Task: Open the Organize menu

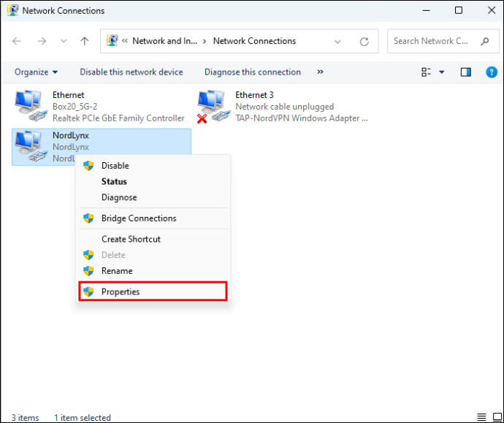Action: point(36,72)
